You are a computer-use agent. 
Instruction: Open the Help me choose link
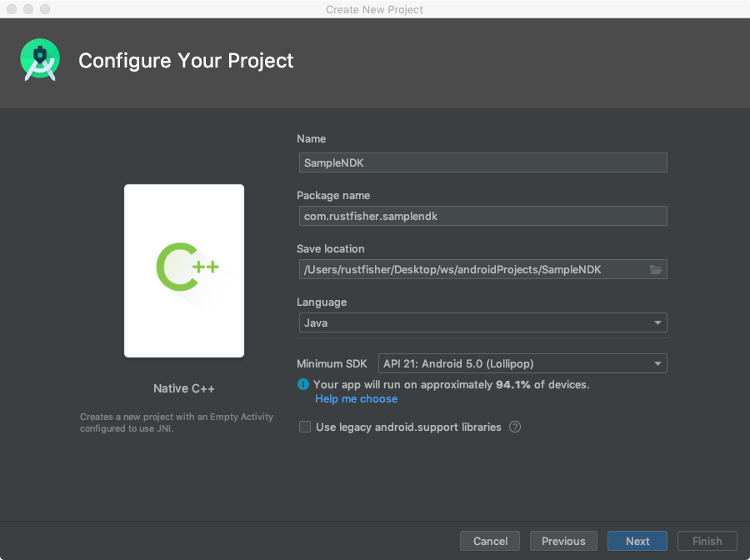(x=356, y=399)
